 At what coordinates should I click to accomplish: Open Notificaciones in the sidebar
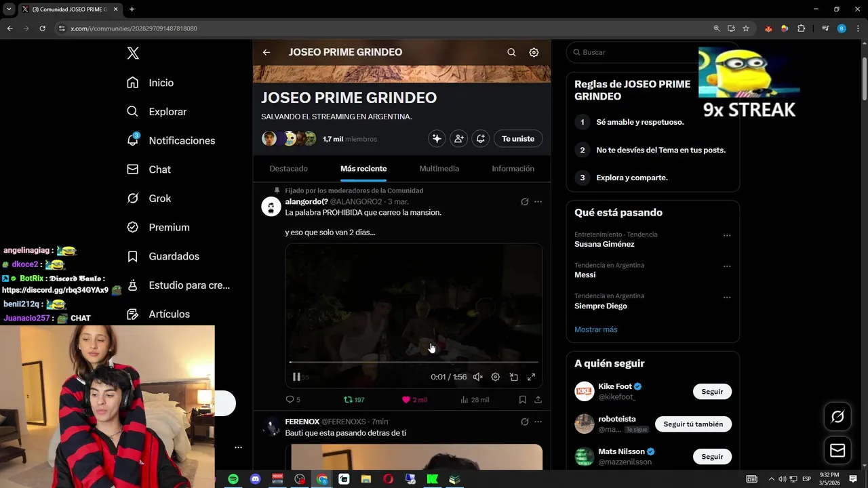tap(170, 140)
